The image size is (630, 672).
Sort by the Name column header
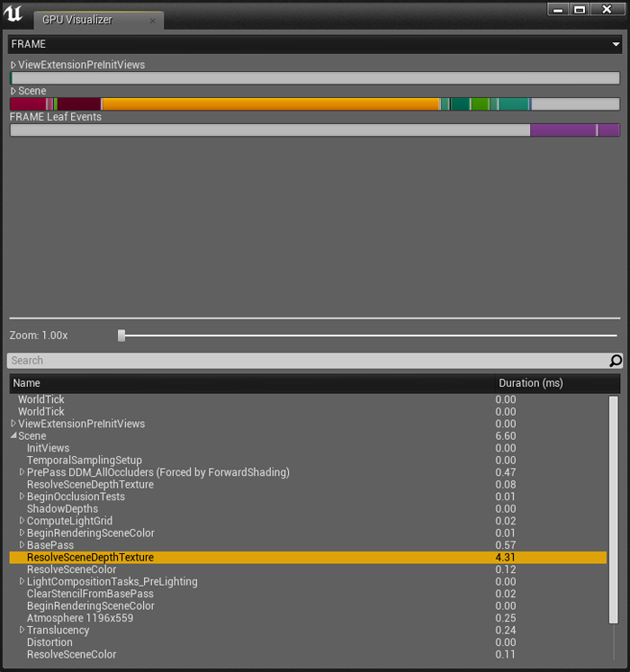tap(252, 383)
